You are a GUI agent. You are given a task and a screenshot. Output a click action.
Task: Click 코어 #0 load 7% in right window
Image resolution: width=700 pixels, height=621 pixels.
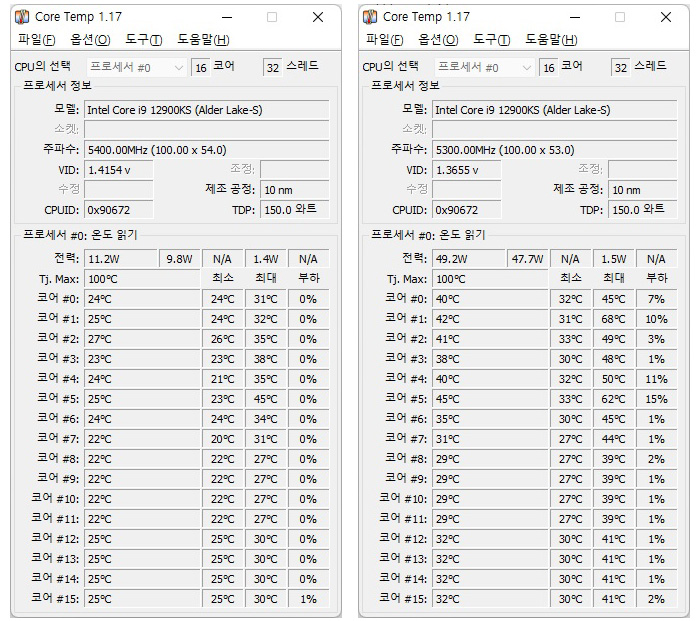point(656,299)
